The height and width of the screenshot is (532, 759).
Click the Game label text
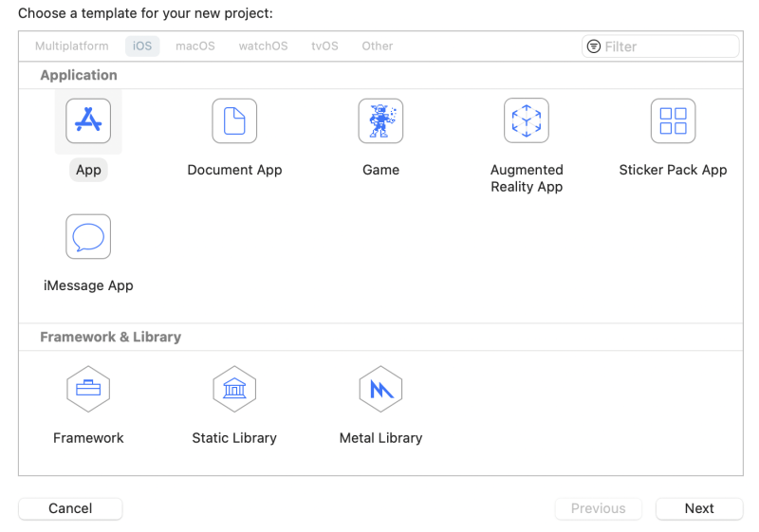click(381, 171)
